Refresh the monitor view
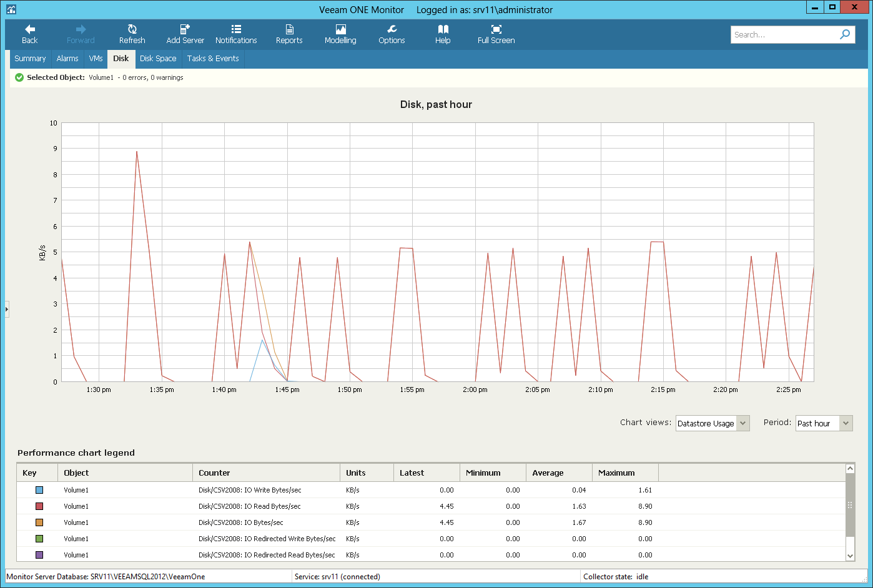The image size is (873, 588). click(x=132, y=34)
